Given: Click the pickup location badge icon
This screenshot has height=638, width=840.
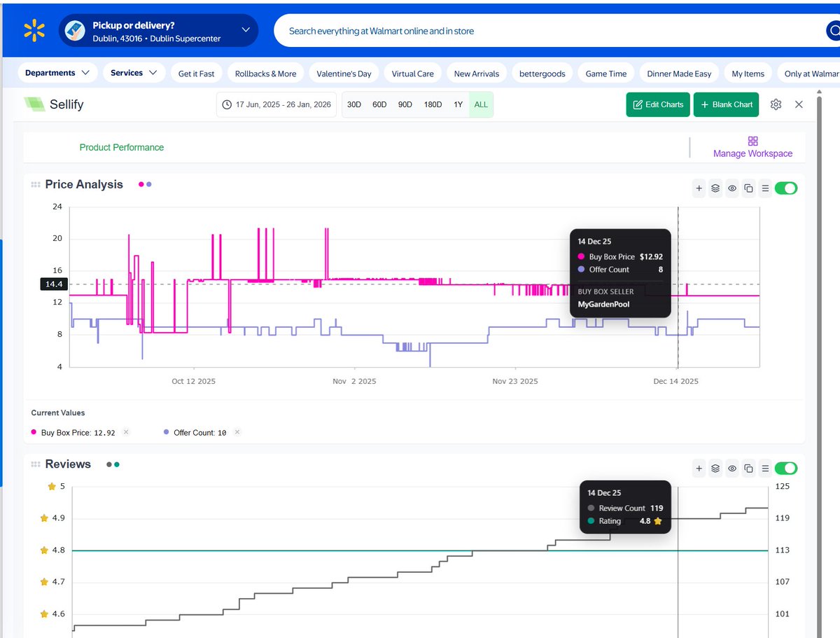Looking at the screenshot, I should (x=75, y=31).
